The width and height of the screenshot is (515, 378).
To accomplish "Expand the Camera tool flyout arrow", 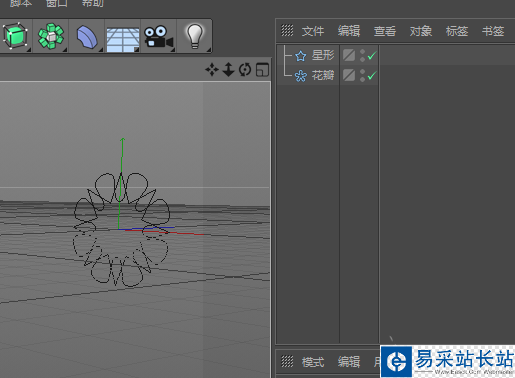I will 173,50.
